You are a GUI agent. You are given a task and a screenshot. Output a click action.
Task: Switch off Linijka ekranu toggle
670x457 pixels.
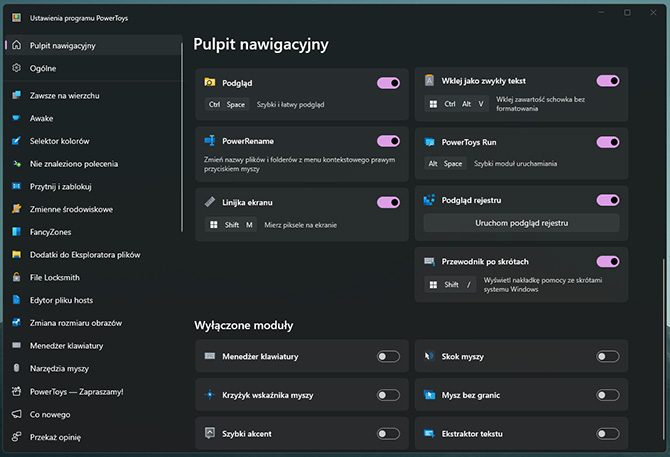point(388,202)
